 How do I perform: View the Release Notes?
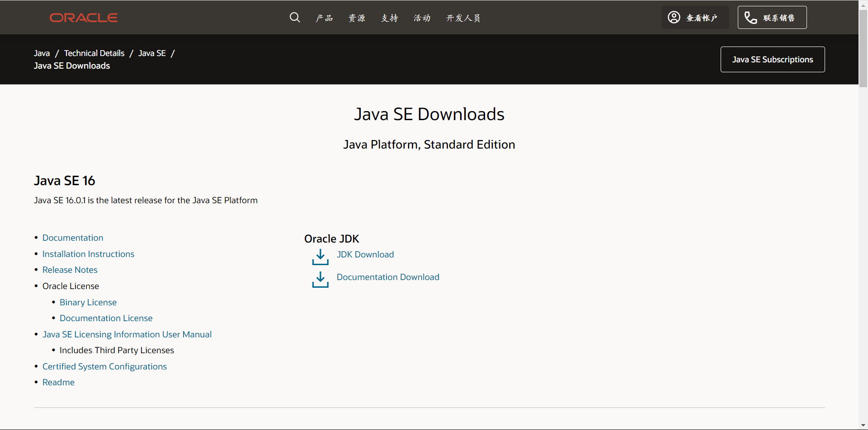[x=70, y=270]
